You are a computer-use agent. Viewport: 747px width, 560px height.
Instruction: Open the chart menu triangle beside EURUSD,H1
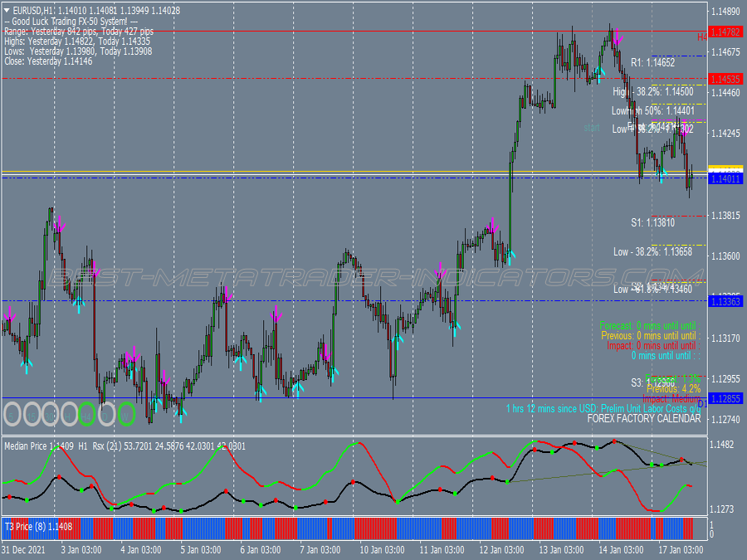[x=7, y=11]
